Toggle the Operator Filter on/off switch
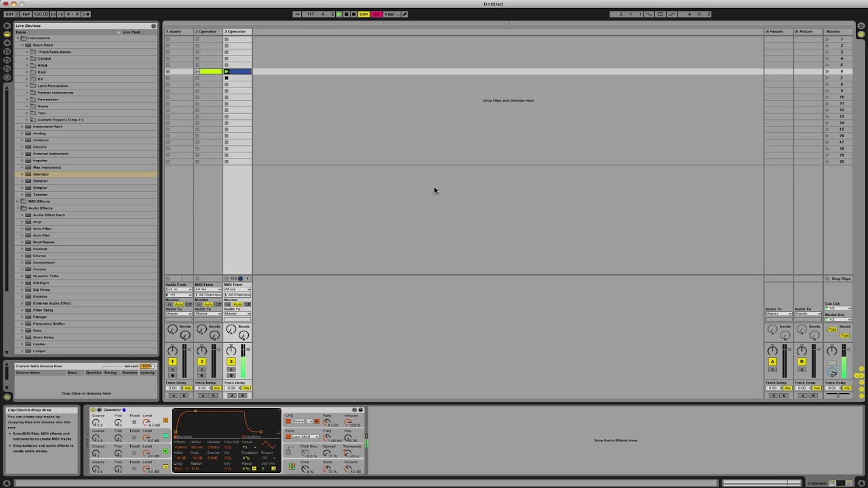868x488 pixels. 288,436
